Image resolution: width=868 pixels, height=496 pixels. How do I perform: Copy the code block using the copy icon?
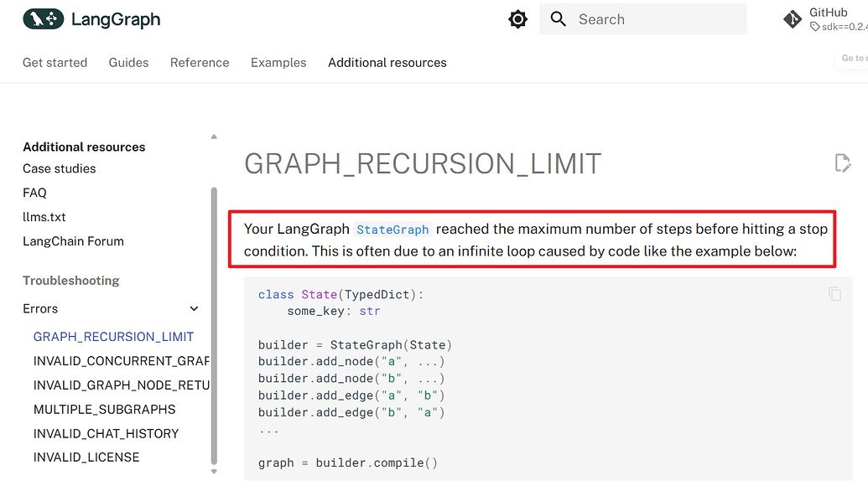coord(834,294)
